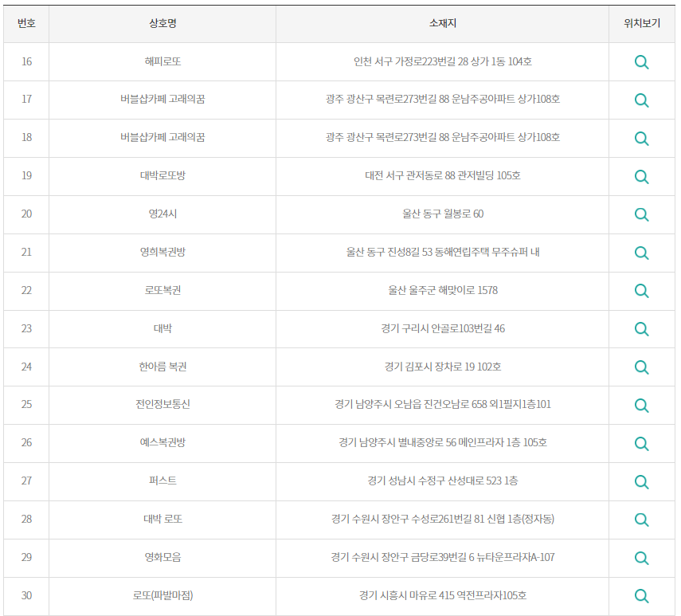The height and width of the screenshot is (616, 681).
Task: Click magnifier icon in row number 18
Action: click(641, 139)
